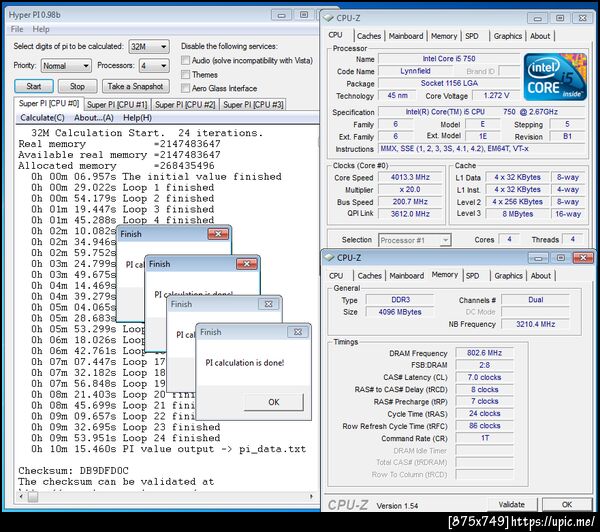Close the rearmost Finish dialog with red X

point(218,233)
